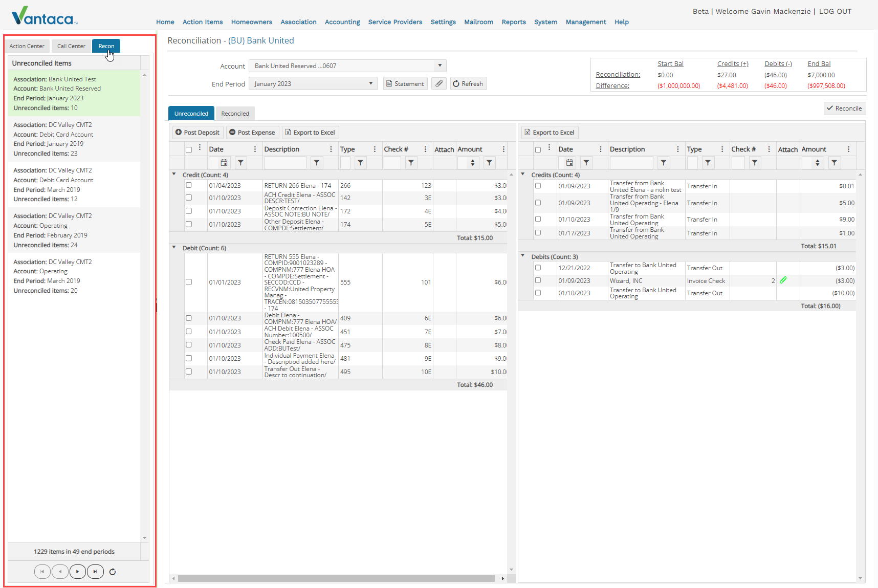This screenshot has width=878, height=588.
Task: Click the refresh icon below the Unreconciled Items pager
Action: [x=113, y=572]
